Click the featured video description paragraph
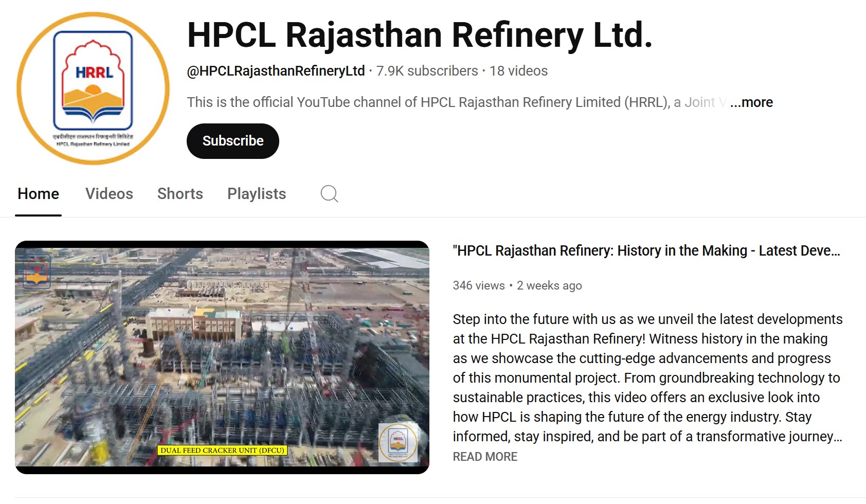 tap(647, 378)
